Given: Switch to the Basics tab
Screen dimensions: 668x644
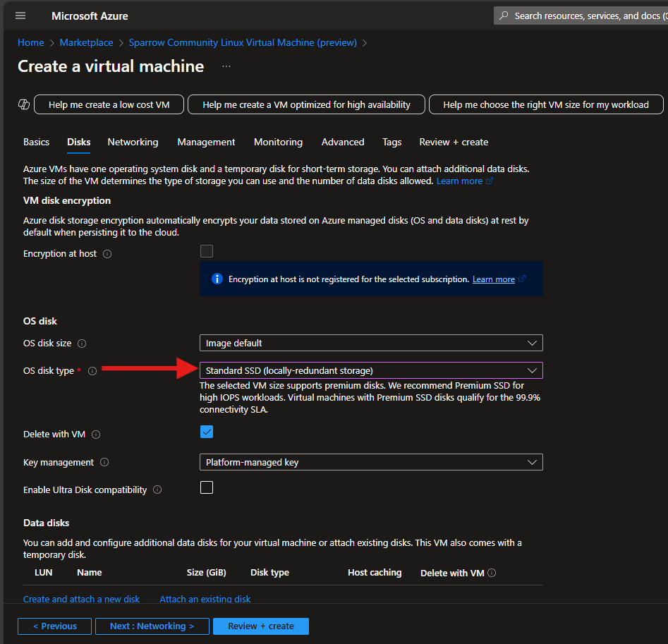Looking at the screenshot, I should 36,142.
